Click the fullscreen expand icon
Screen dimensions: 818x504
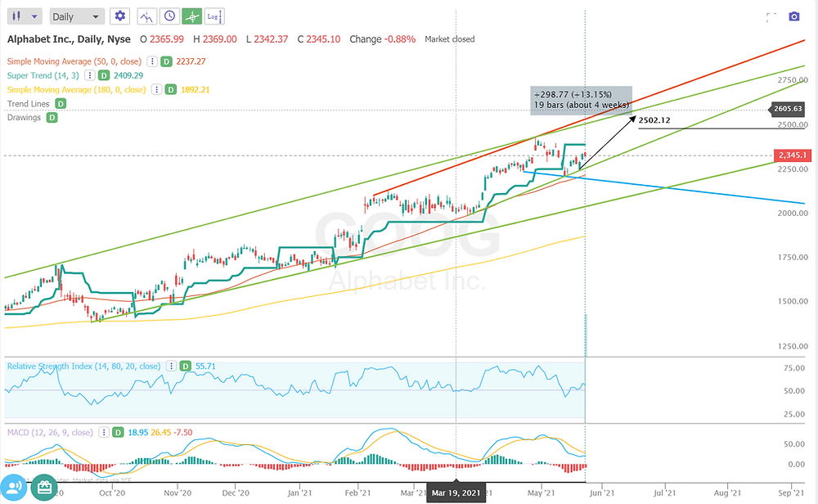point(771,17)
